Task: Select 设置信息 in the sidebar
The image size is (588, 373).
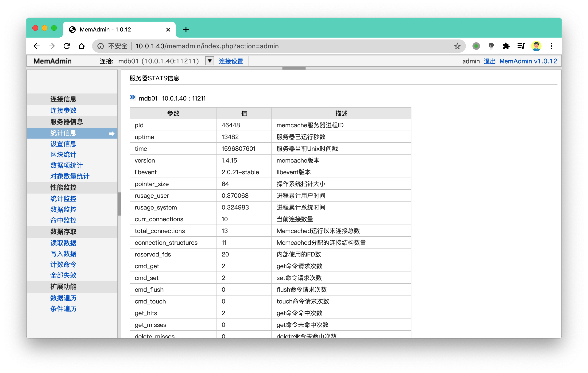Action: pos(63,144)
